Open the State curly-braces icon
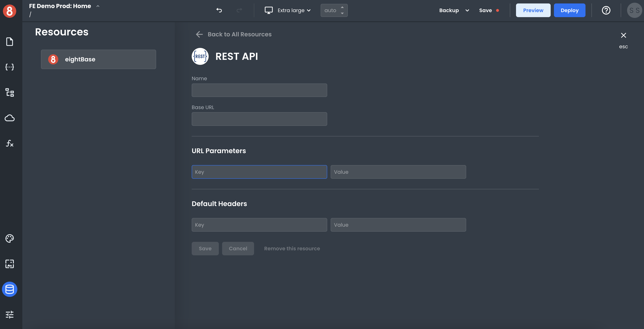This screenshot has height=329, width=644. point(9,67)
